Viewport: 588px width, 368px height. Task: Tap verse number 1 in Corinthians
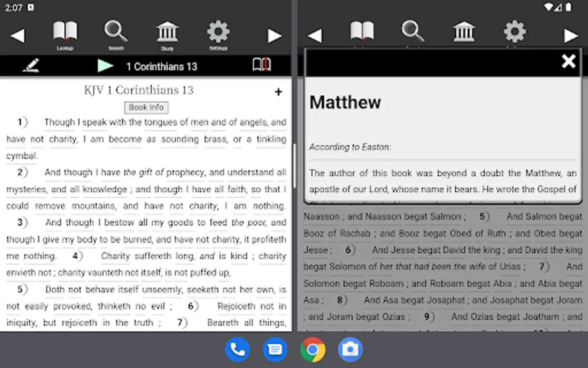(x=22, y=122)
